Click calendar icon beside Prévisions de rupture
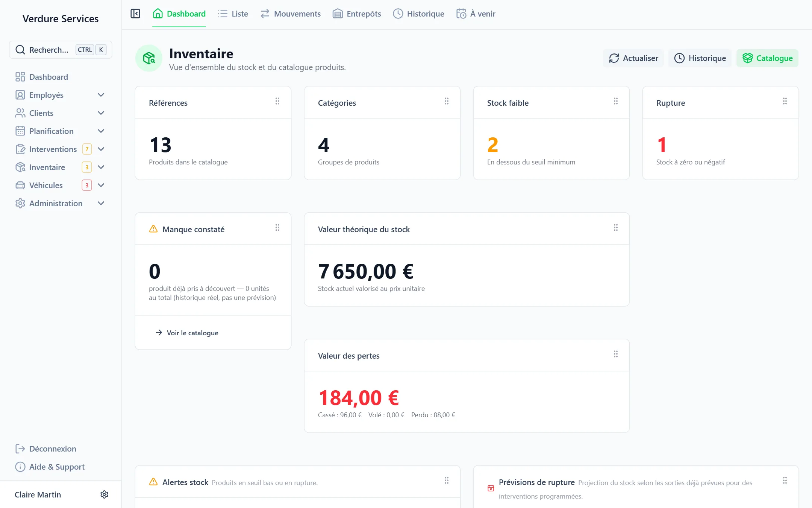Screen dimensions: 812x508 click(x=491, y=488)
